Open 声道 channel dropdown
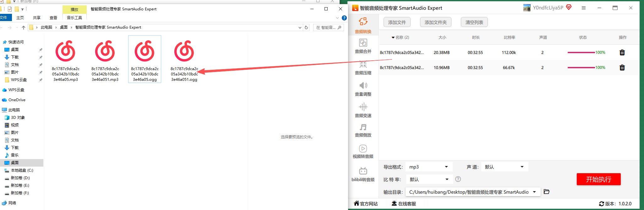The height and width of the screenshot is (210, 644). click(505, 167)
